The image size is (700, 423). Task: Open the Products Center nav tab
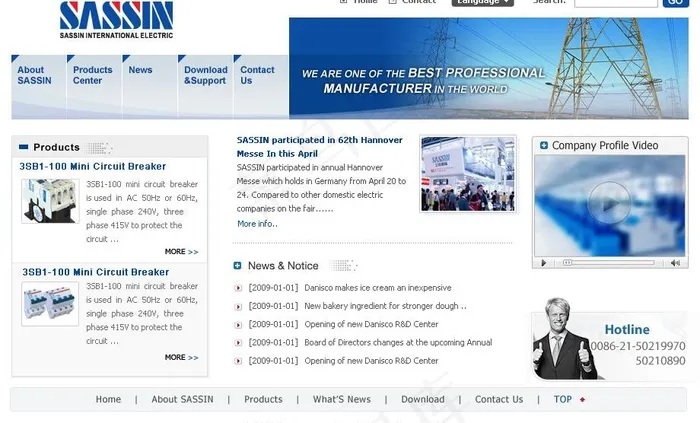(x=93, y=76)
